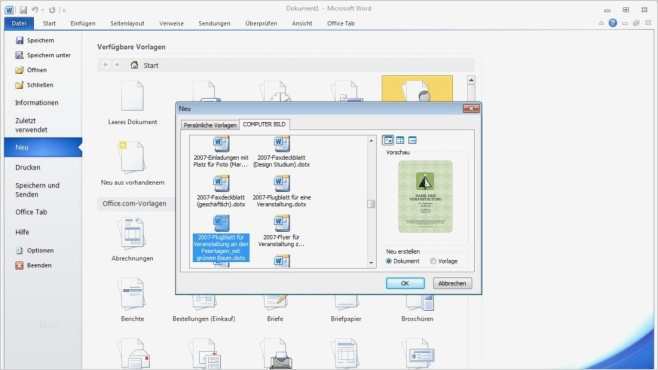Choose Speichern in the Datei sidebar
658x370 pixels.
[x=35, y=40]
